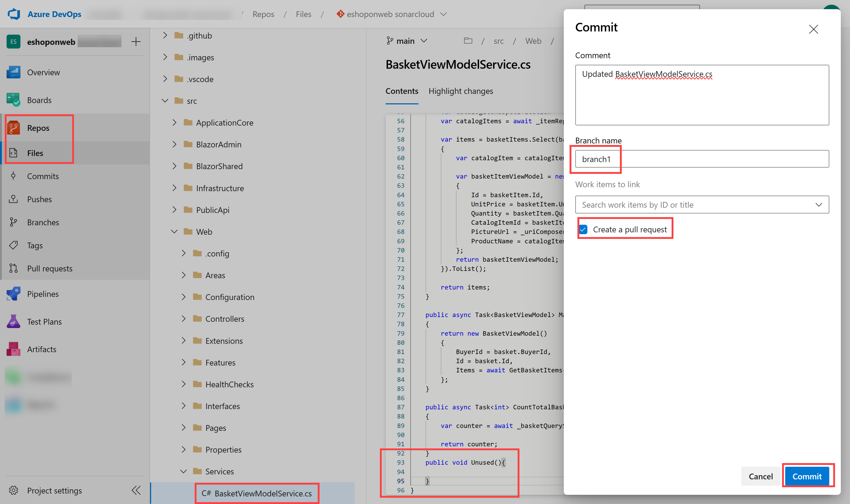Click the Pushes icon in sidebar

click(13, 199)
